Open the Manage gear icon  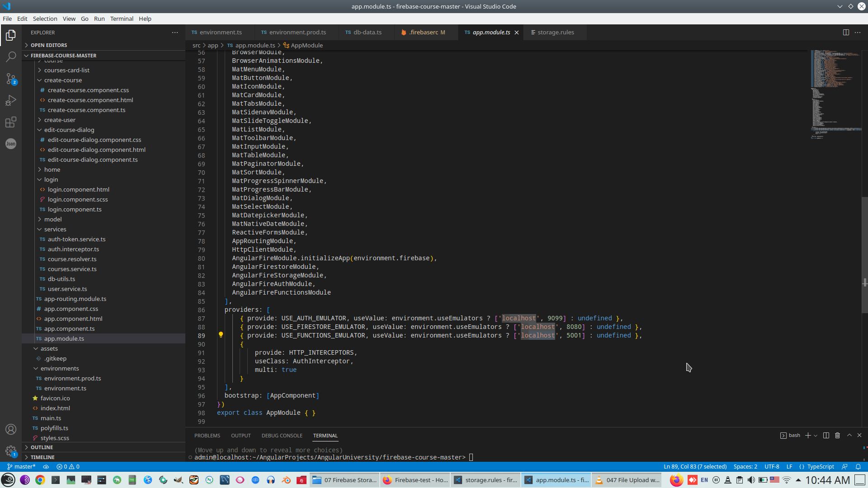tap(11, 450)
